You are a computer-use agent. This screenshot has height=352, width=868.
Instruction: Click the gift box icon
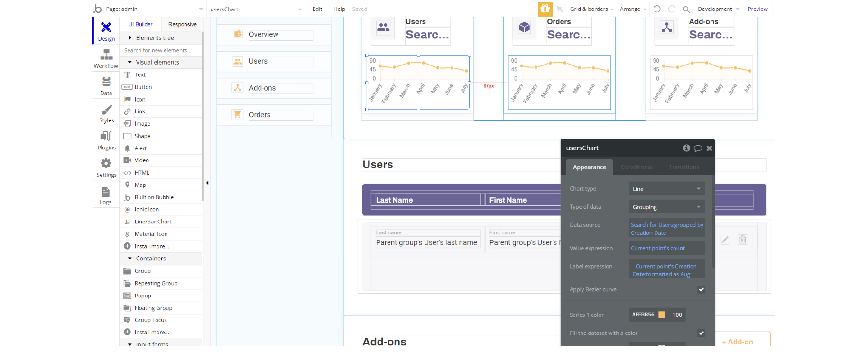point(545,9)
